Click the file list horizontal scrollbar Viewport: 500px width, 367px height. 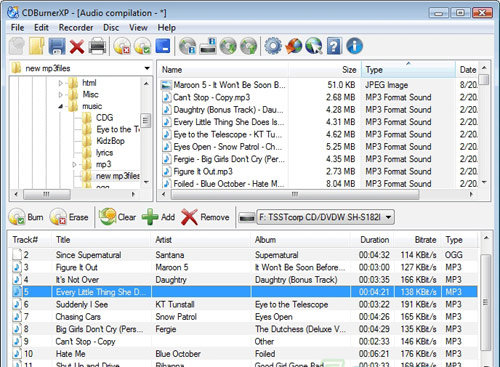click(295, 194)
